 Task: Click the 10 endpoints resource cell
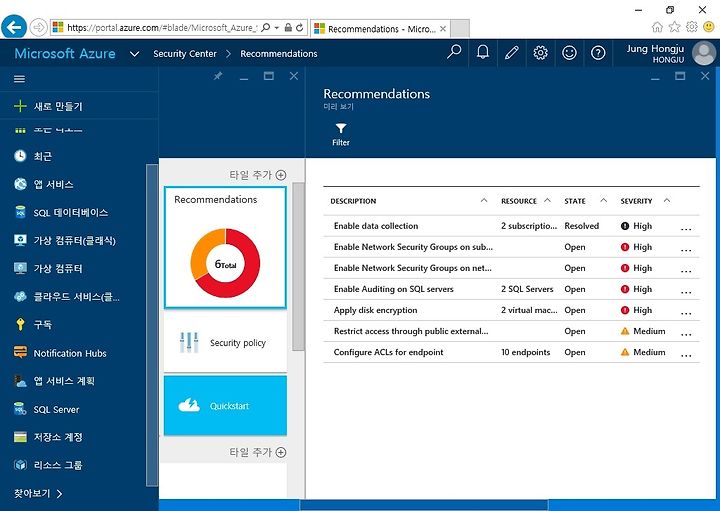[525, 352]
